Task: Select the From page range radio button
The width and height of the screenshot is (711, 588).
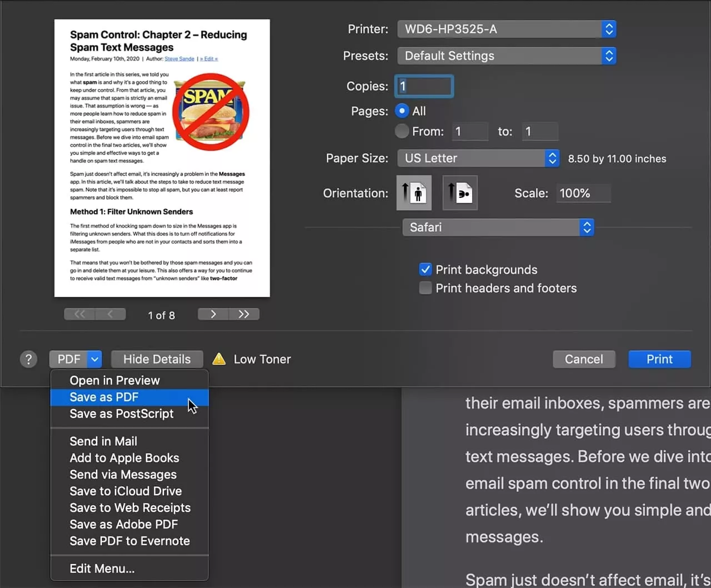Action: click(x=402, y=131)
